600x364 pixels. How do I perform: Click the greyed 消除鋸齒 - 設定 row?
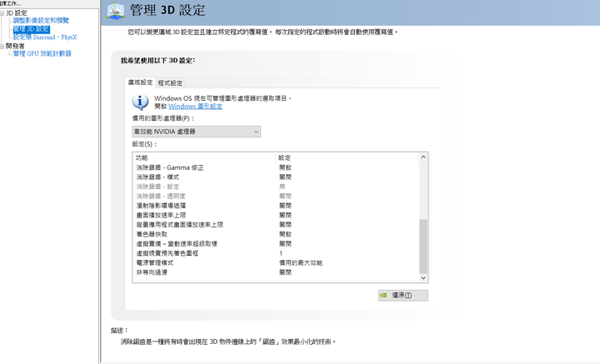(x=276, y=187)
